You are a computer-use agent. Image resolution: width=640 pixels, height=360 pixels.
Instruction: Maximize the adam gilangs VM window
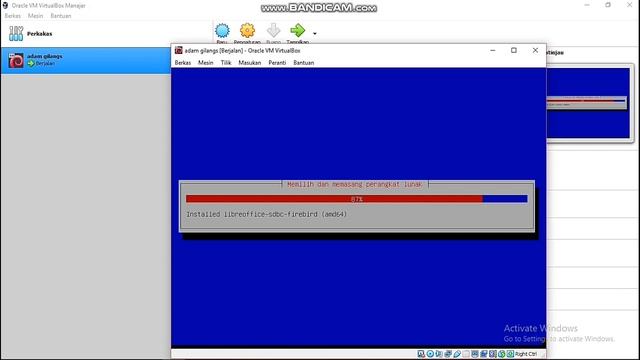(x=514, y=50)
